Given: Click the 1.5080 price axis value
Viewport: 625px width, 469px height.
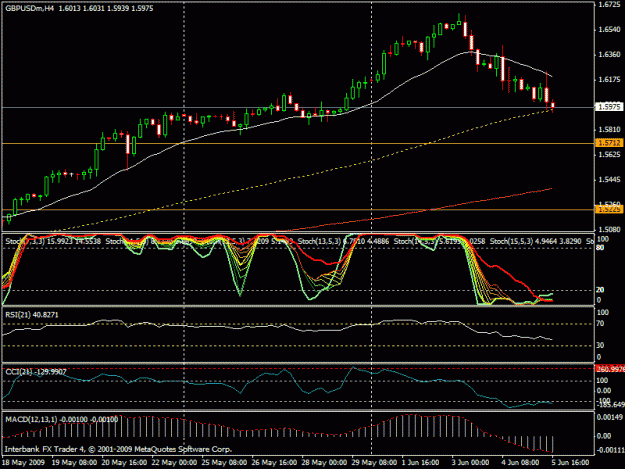Looking at the screenshot, I should tap(609, 230).
